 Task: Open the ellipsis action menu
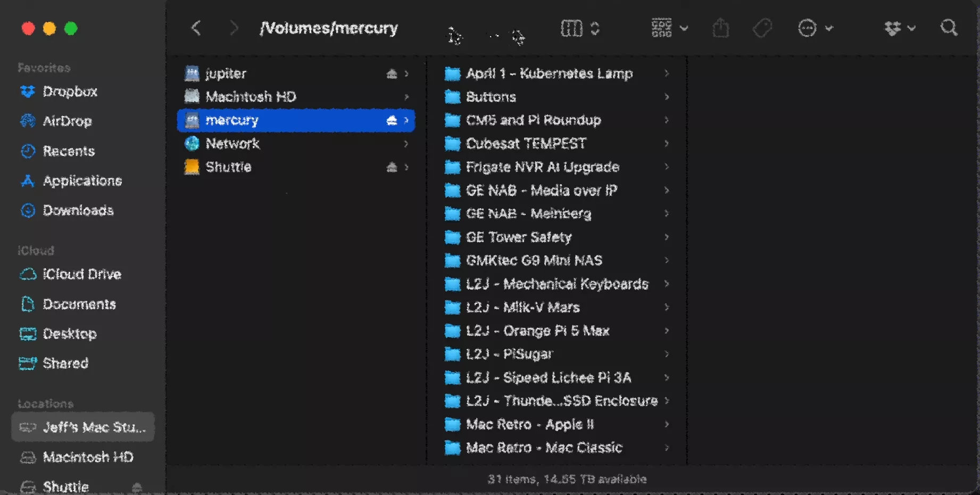(x=814, y=28)
